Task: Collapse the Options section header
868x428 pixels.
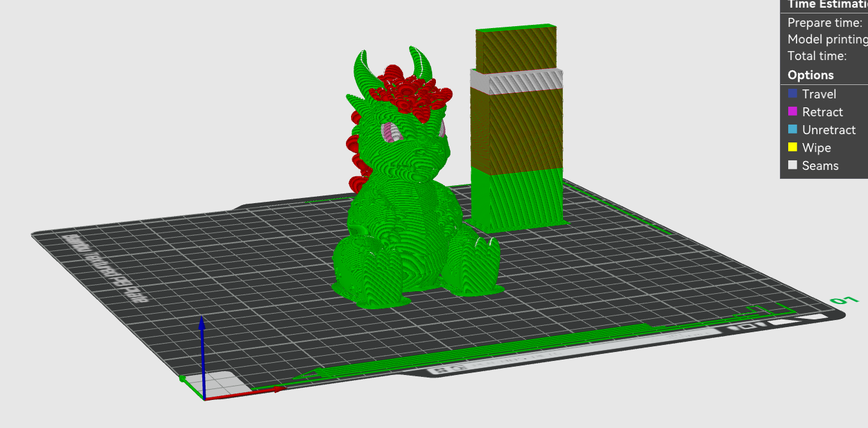Action: click(811, 75)
